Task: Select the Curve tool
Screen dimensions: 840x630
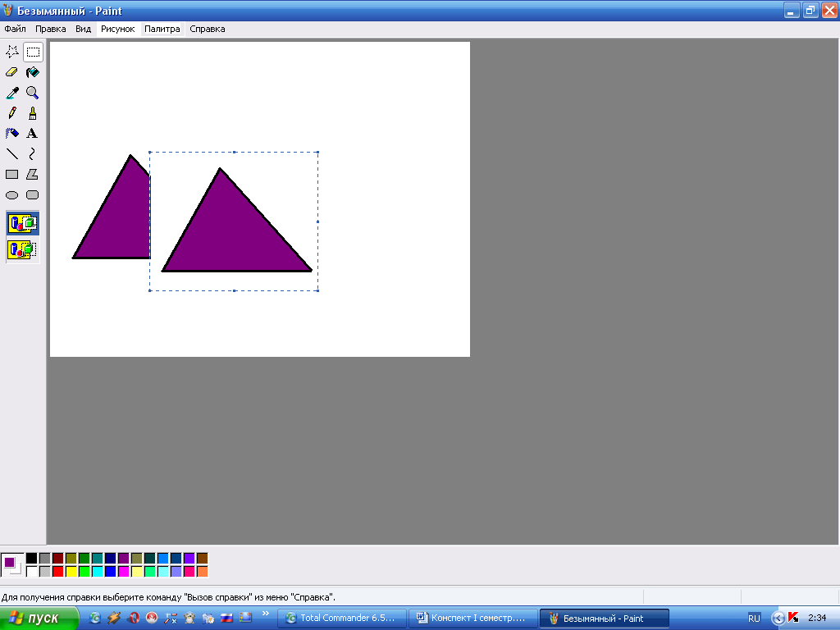Action: pyautogui.click(x=33, y=153)
